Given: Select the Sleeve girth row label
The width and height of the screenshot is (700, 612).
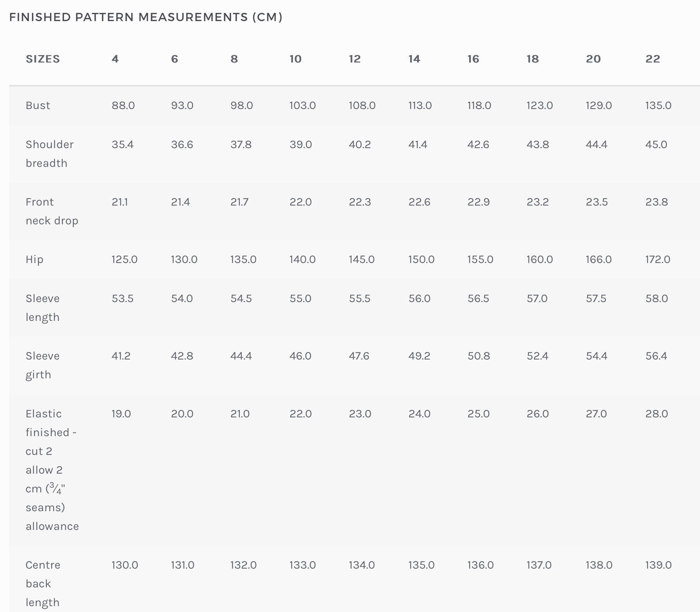Looking at the screenshot, I should (43, 365).
